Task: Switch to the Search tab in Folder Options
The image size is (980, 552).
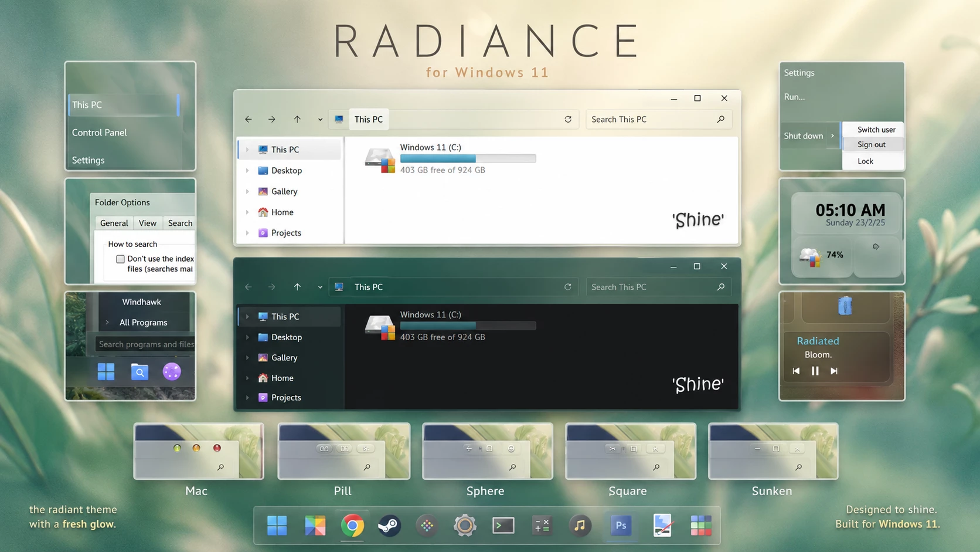Action: (180, 223)
